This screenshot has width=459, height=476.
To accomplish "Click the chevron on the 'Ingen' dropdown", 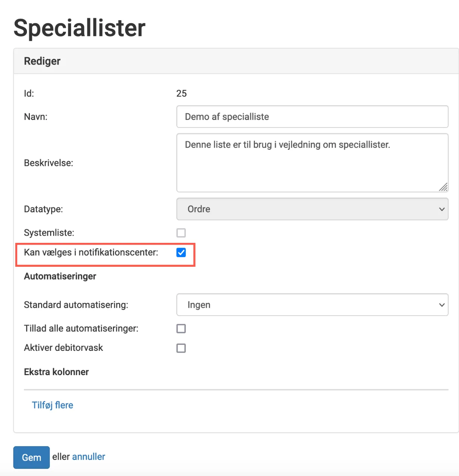I will (441, 305).
